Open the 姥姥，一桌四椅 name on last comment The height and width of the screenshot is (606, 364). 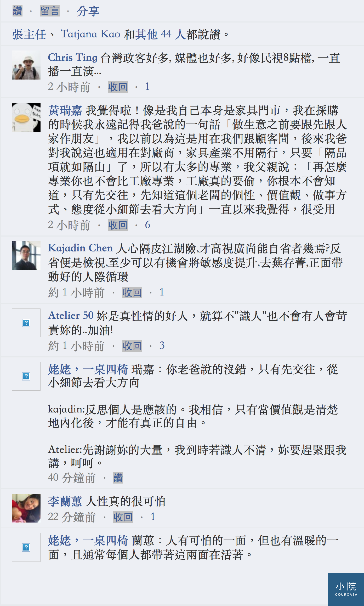tap(88, 541)
